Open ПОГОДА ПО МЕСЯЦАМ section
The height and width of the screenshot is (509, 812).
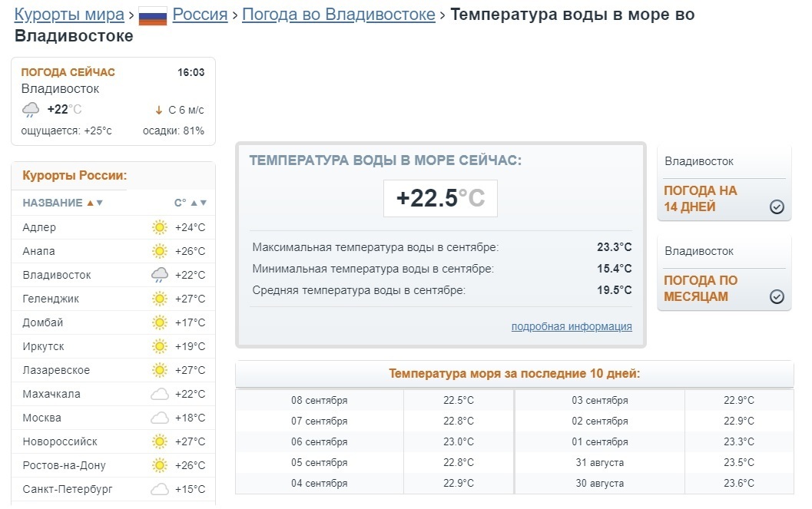[700, 289]
